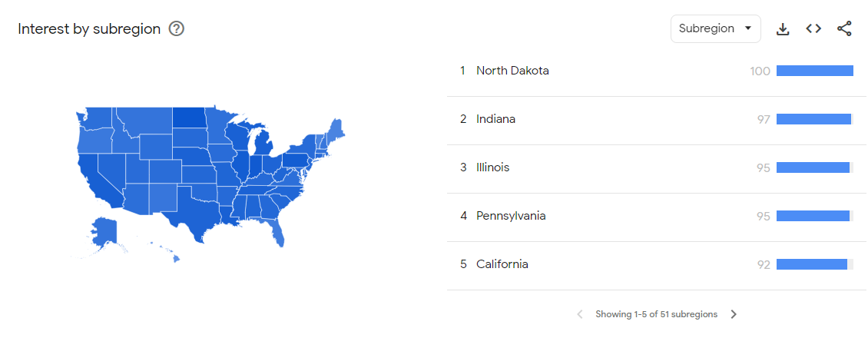Screen dimensions: 868x338
Task: Open the help icon beside Interest by subregion
Action: [176, 28]
